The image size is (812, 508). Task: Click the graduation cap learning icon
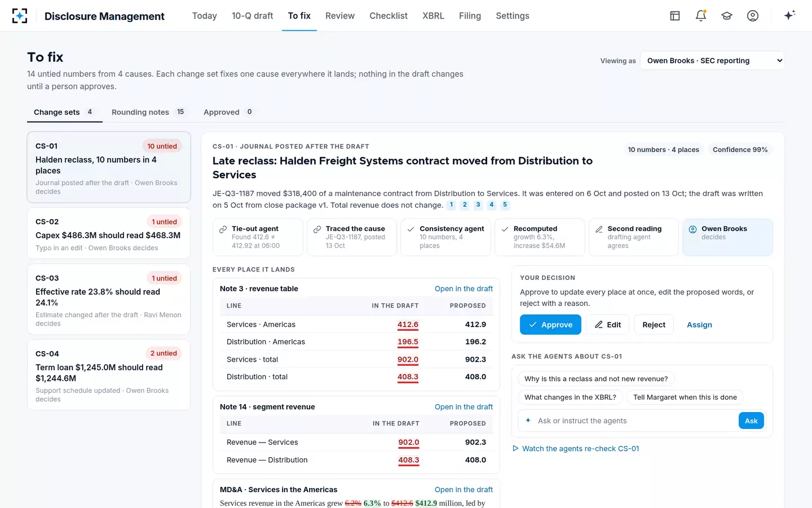pos(727,16)
